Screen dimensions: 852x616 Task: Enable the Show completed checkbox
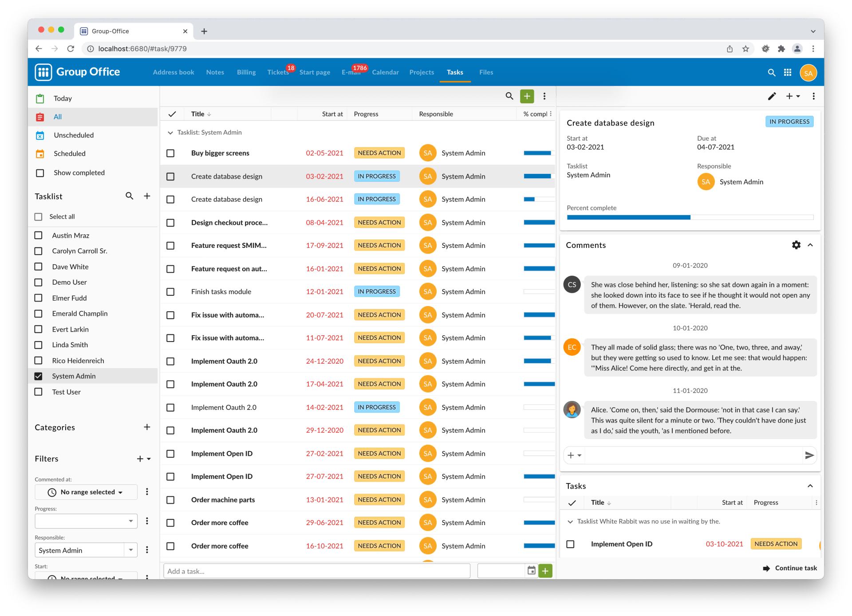pyautogui.click(x=40, y=173)
